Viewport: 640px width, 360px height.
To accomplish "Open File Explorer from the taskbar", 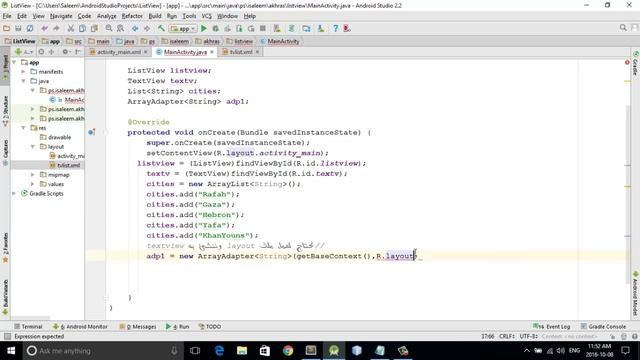I will pyautogui.click(x=242, y=351).
